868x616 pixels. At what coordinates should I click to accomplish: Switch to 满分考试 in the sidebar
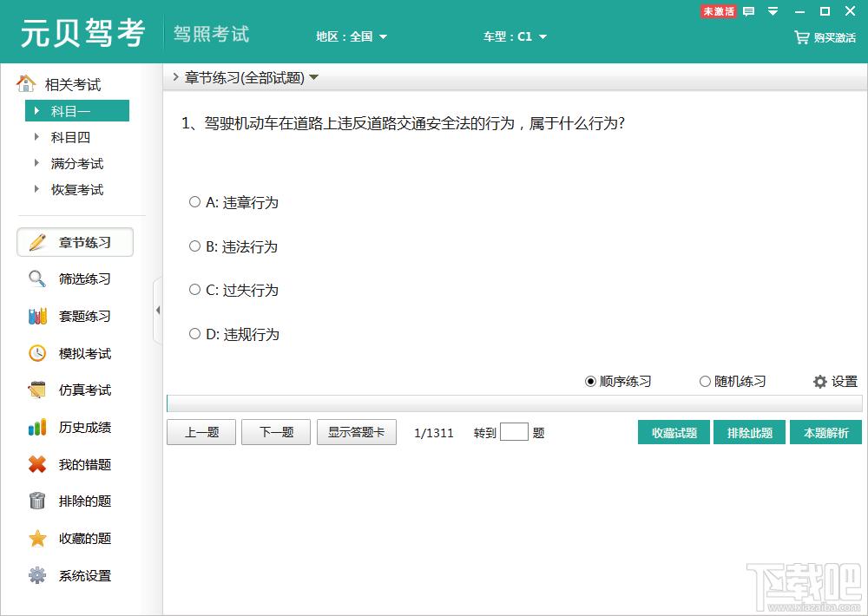point(76,163)
